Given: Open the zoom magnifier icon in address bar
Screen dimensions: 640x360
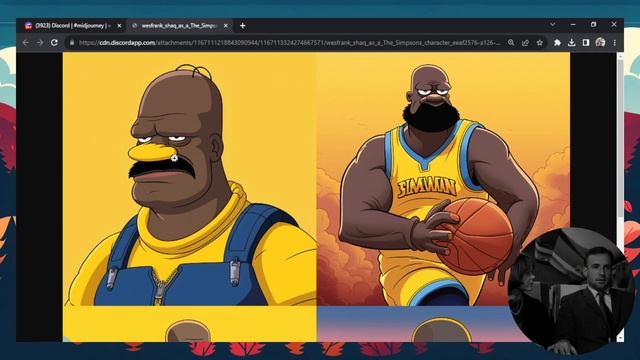Looking at the screenshot, I should tap(511, 42).
